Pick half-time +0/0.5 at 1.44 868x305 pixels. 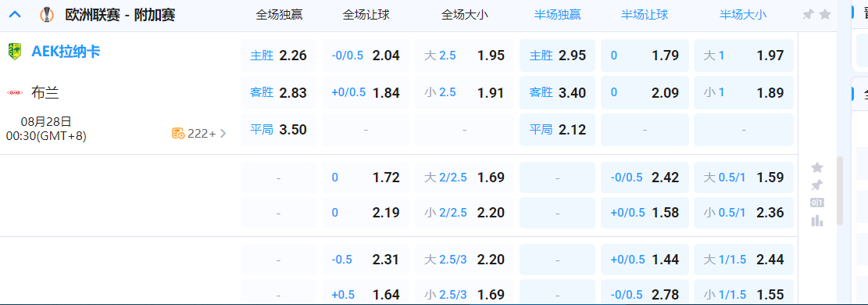(645, 260)
